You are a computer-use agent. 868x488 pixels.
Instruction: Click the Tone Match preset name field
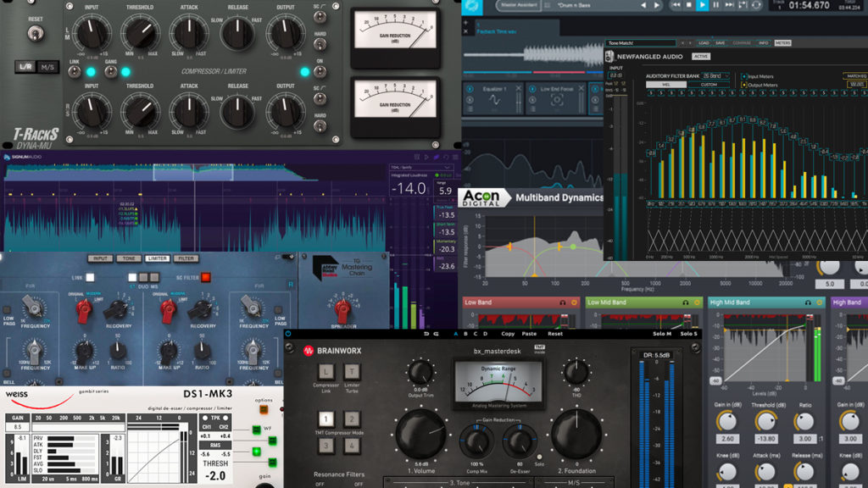point(641,42)
